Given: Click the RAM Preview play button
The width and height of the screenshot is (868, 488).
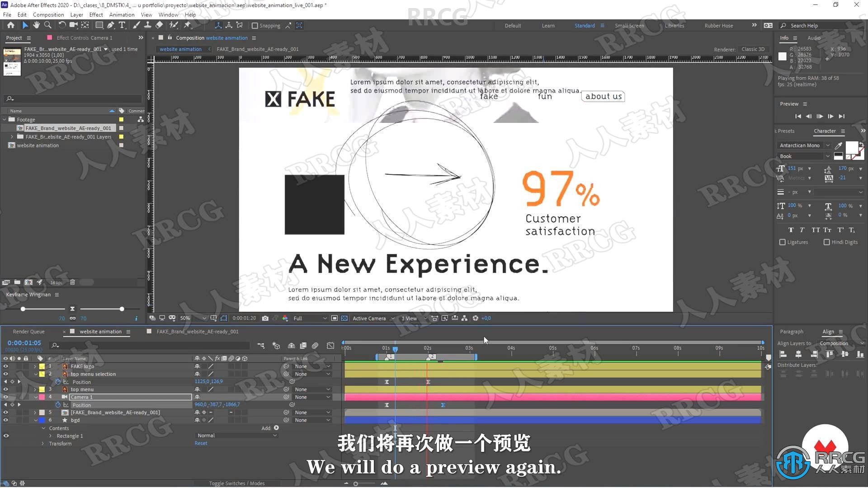Looking at the screenshot, I should click(x=820, y=116).
